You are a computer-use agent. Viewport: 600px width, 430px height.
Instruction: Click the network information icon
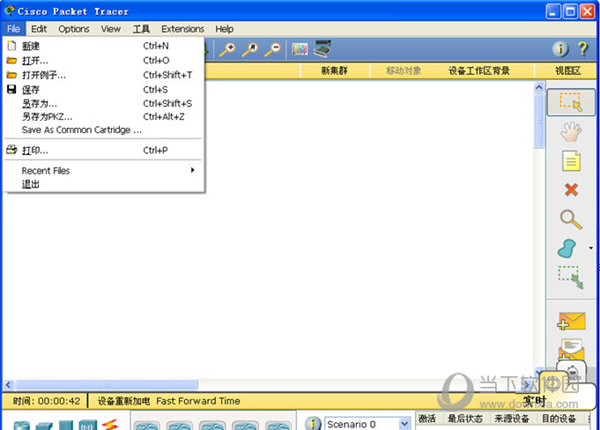coord(560,49)
